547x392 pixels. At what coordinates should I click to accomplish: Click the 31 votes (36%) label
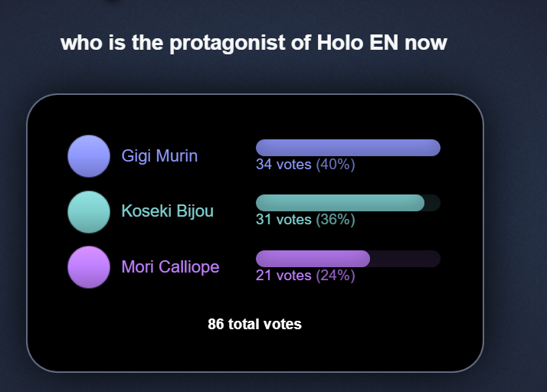[x=305, y=220]
